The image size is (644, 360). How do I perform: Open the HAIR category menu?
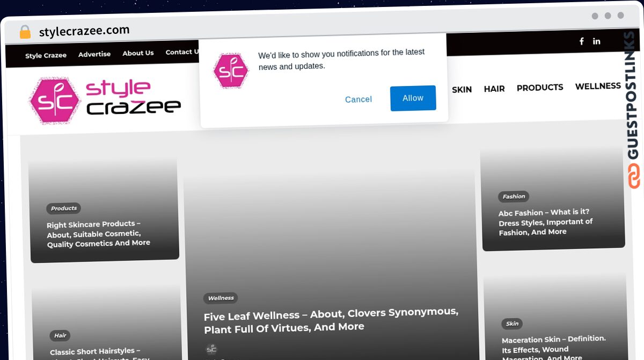[494, 89]
